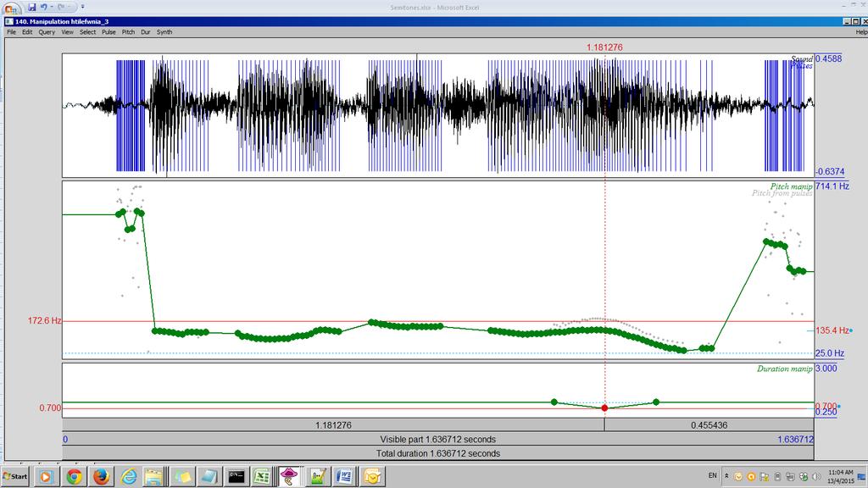Image resolution: width=868 pixels, height=488 pixels.
Task: Open the Synth menu
Action: pyautogui.click(x=164, y=32)
